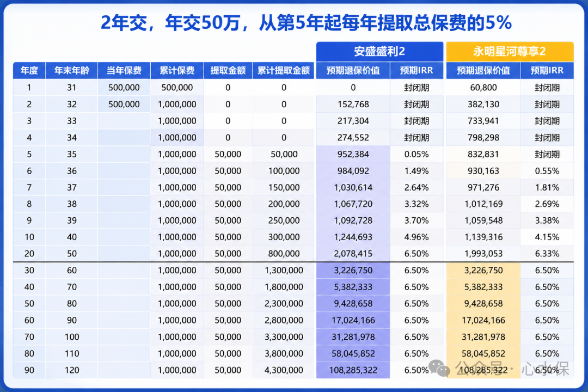Click the 60,800 cell in year 1
This screenshot has height=392, width=588.
click(483, 88)
